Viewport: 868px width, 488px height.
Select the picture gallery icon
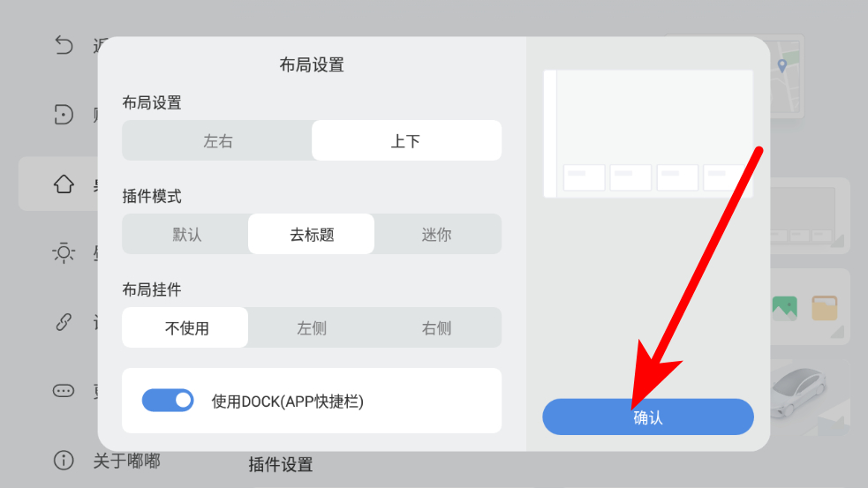[784, 308]
